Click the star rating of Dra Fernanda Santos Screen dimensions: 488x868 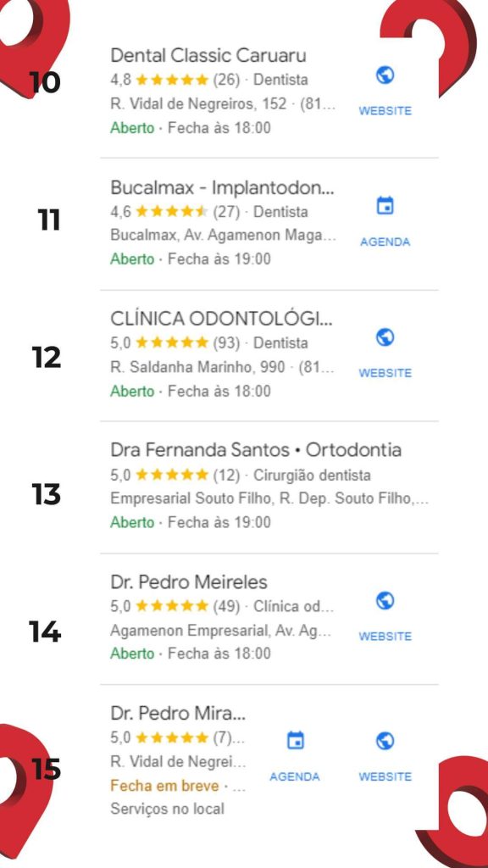172,475
